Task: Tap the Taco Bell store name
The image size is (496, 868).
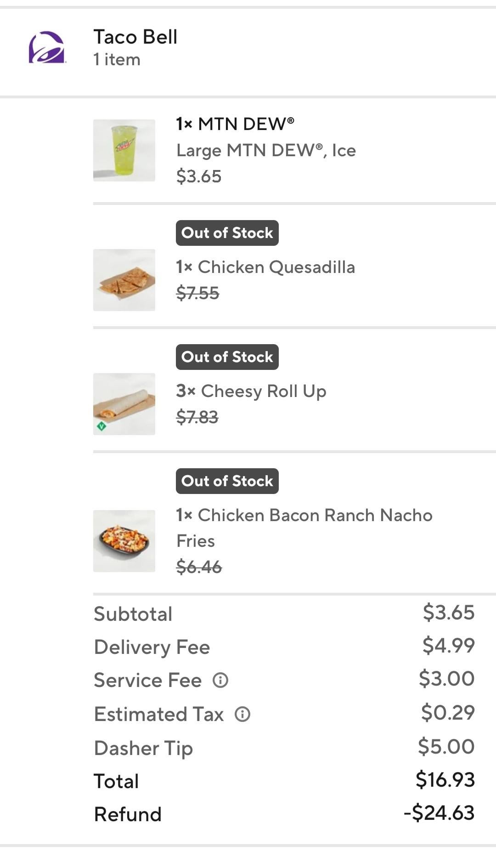Action: pyautogui.click(x=135, y=37)
